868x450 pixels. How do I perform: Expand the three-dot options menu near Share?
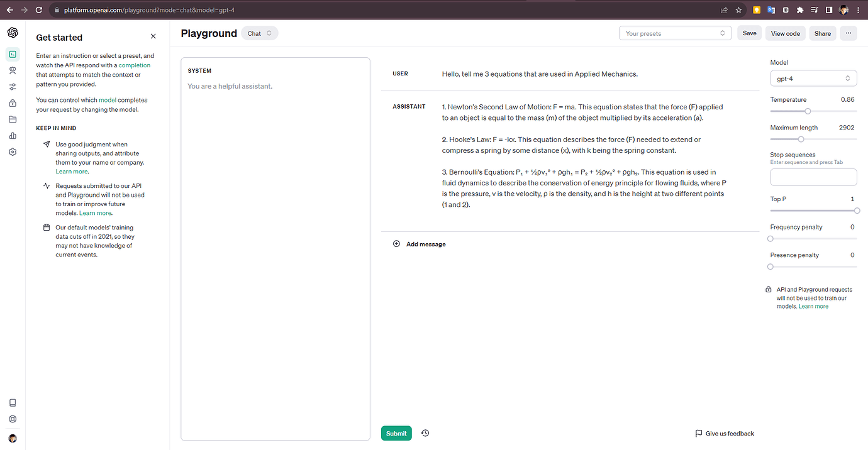pyautogui.click(x=848, y=33)
